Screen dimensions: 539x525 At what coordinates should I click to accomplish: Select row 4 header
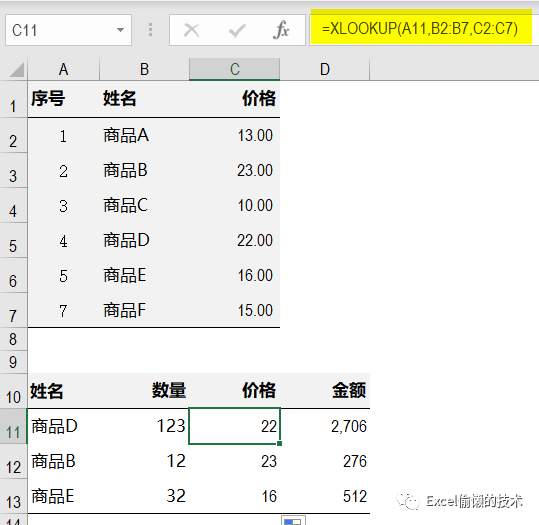13,206
